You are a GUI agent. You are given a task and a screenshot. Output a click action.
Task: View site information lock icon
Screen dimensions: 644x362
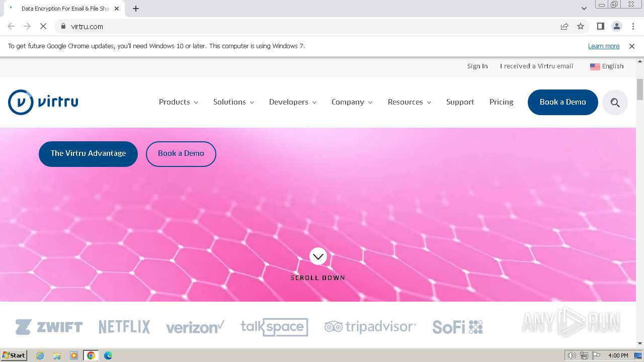[x=63, y=26]
